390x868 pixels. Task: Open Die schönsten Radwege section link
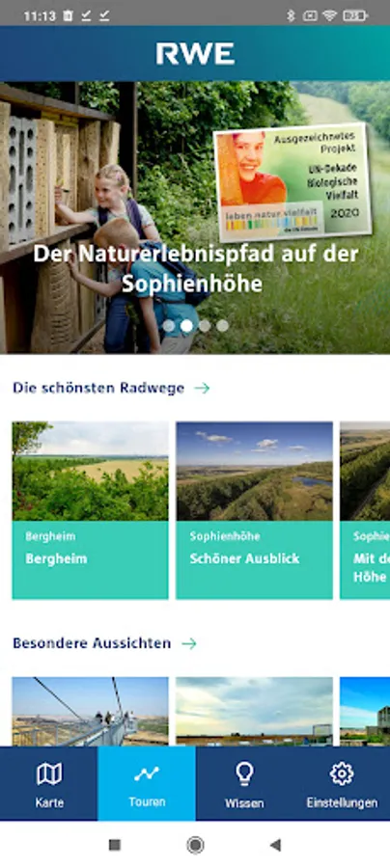coord(98,388)
